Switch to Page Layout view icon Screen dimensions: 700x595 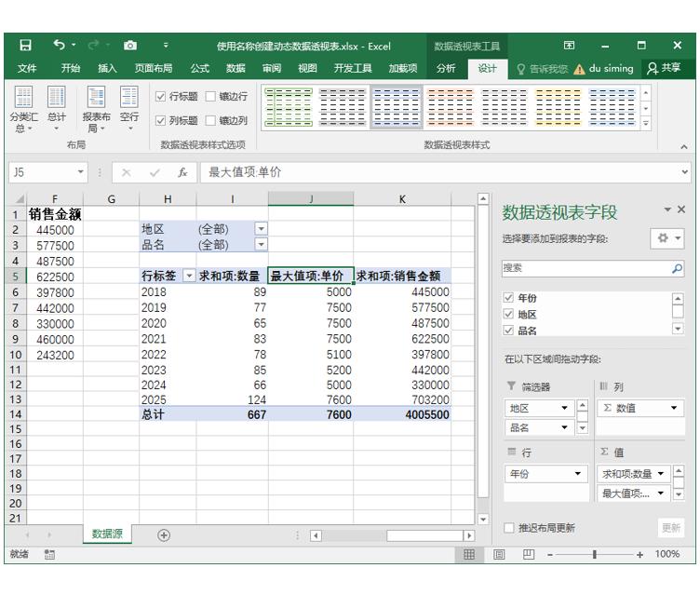[x=499, y=554]
